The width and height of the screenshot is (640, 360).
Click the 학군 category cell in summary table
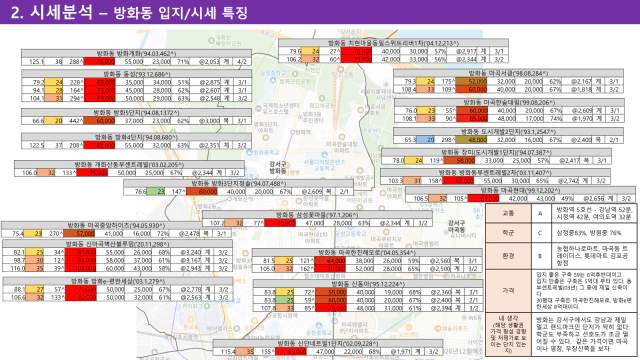[x=508, y=233]
